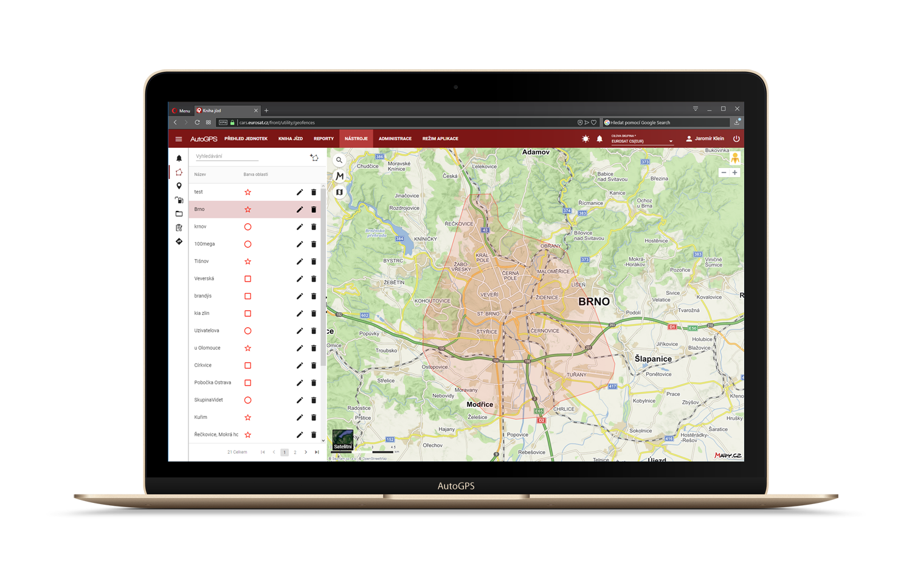The width and height of the screenshot is (912, 588).
Task: Delete the Veverská geofence
Action: pyautogui.click(x=314, y=279)
